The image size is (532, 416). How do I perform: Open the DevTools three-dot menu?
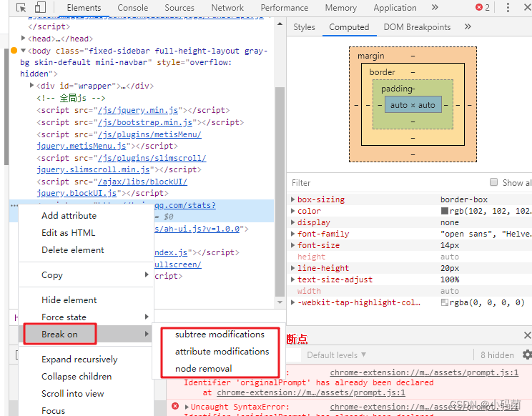click(508, 7)
